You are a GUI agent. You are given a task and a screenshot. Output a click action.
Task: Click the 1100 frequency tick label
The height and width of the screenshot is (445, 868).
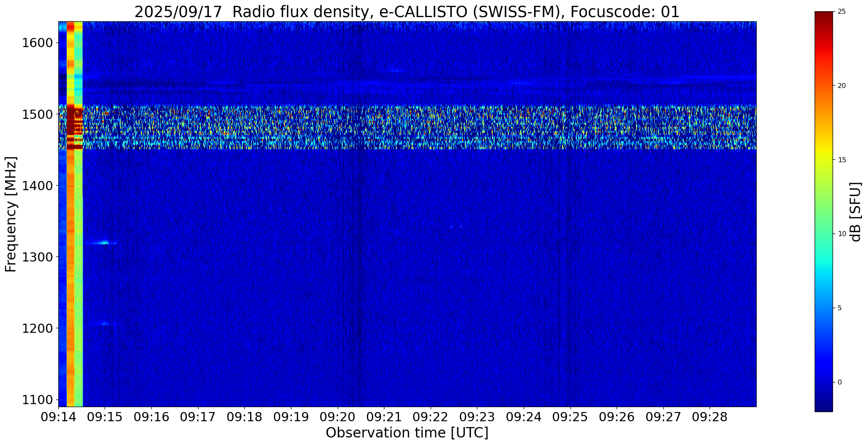[x=37, y=400]
